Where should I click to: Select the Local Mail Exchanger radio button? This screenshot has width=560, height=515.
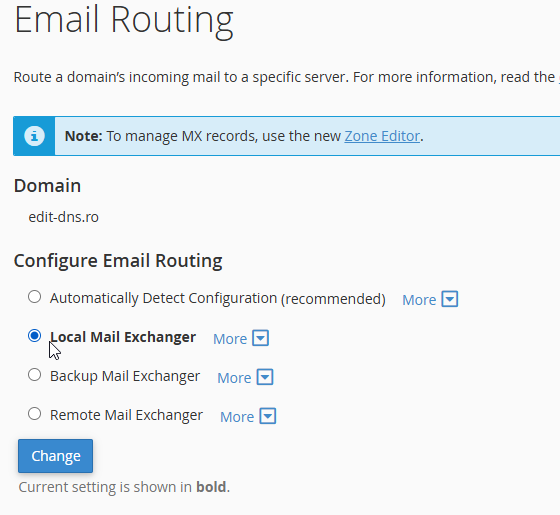[35, 336]
